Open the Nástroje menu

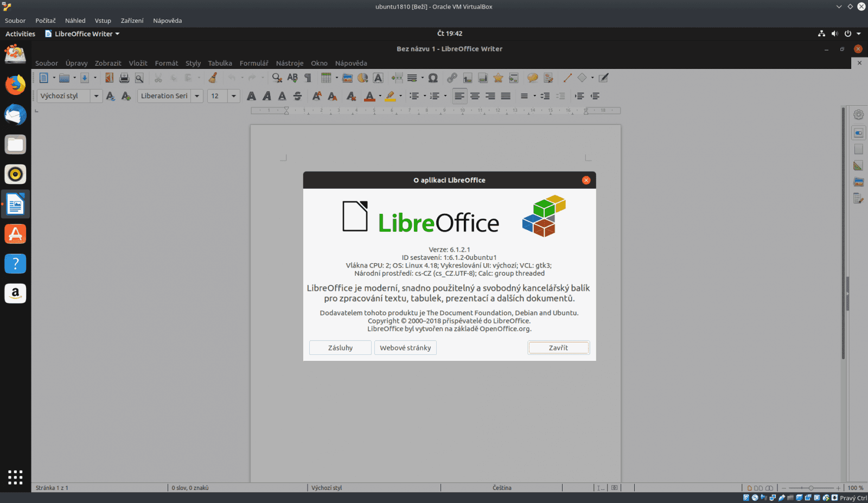290,63
